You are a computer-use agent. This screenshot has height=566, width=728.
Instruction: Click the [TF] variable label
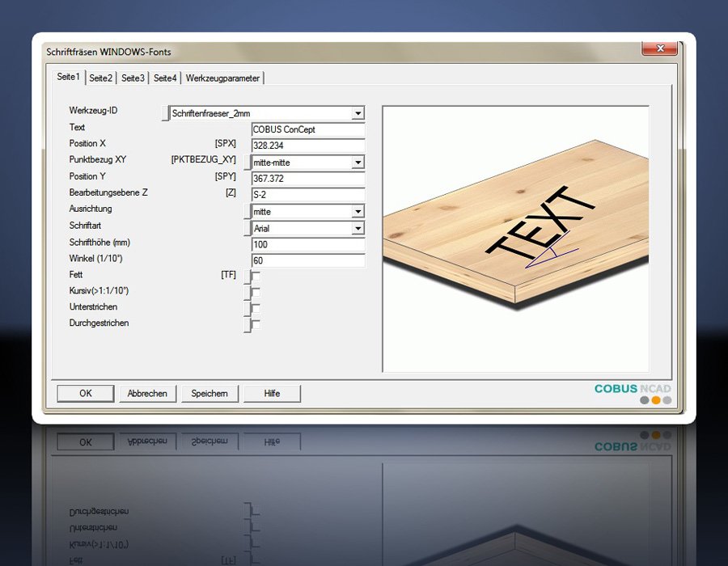228,275
